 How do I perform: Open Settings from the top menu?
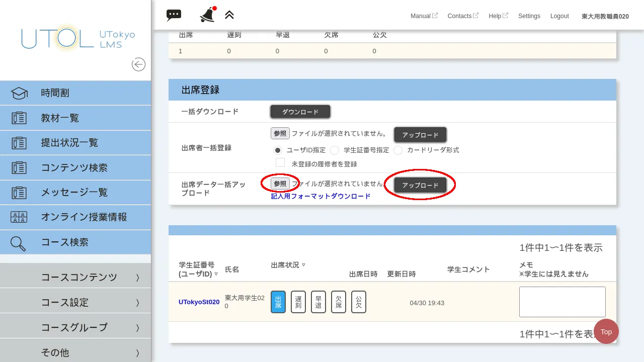point(529,16)
